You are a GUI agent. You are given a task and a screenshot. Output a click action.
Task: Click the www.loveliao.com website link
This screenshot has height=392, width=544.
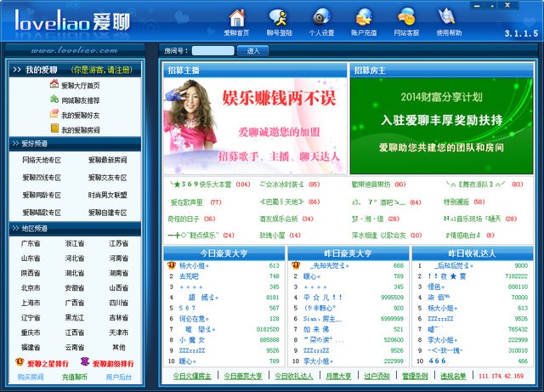click(x=74, y=50)
